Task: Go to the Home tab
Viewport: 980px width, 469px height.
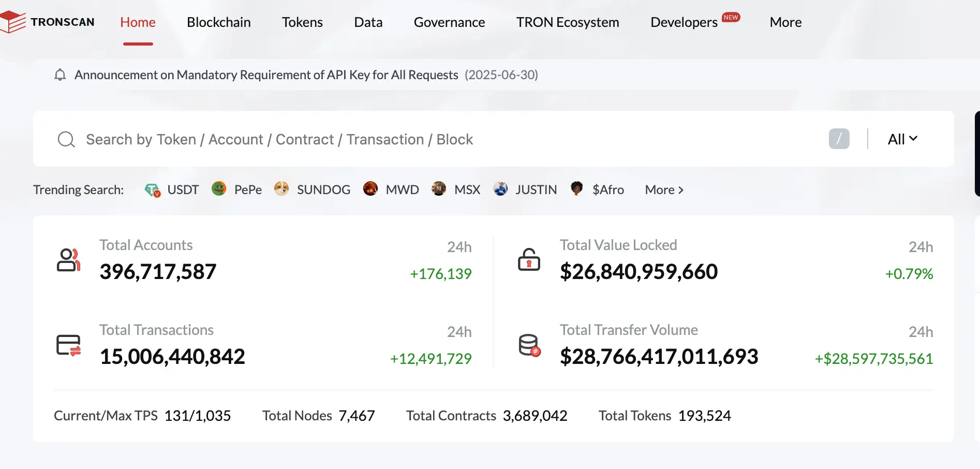Action: [x=138, y=22]
